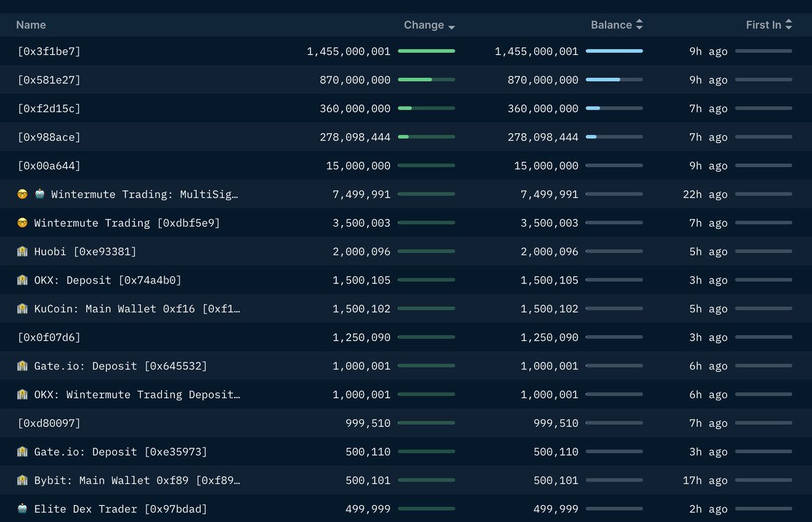812x522 pixels.
Task: Sort by Balance column arrows
Action: click(x=639, y=25)
